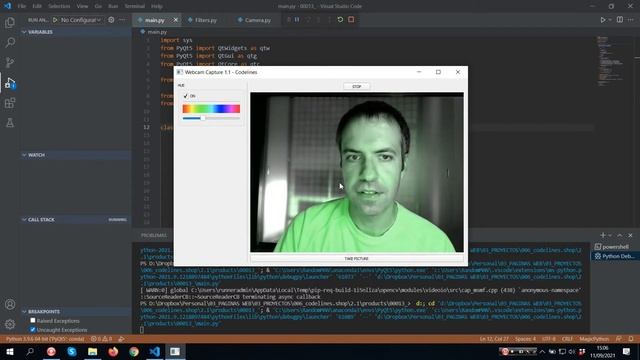
Task: Switch to the Skype taskbar icon
Action: point(72,351)
